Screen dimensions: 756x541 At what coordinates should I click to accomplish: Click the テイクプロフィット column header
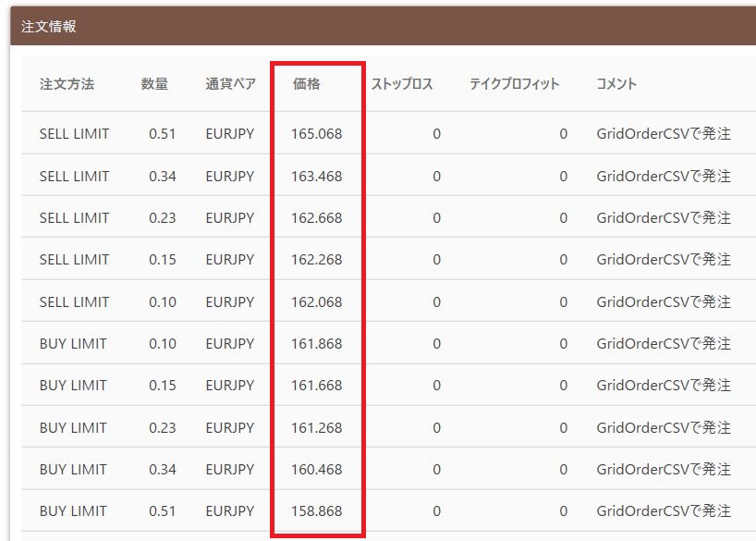pos(515,84)
